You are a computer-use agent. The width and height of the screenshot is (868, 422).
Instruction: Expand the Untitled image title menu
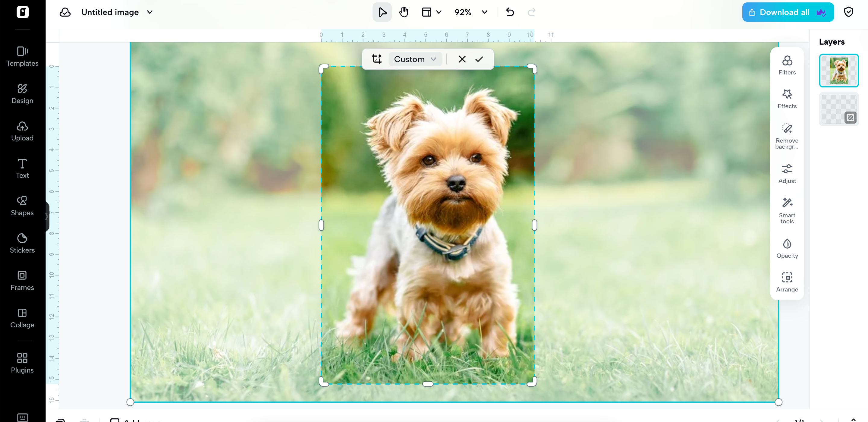tap(149, 12)
